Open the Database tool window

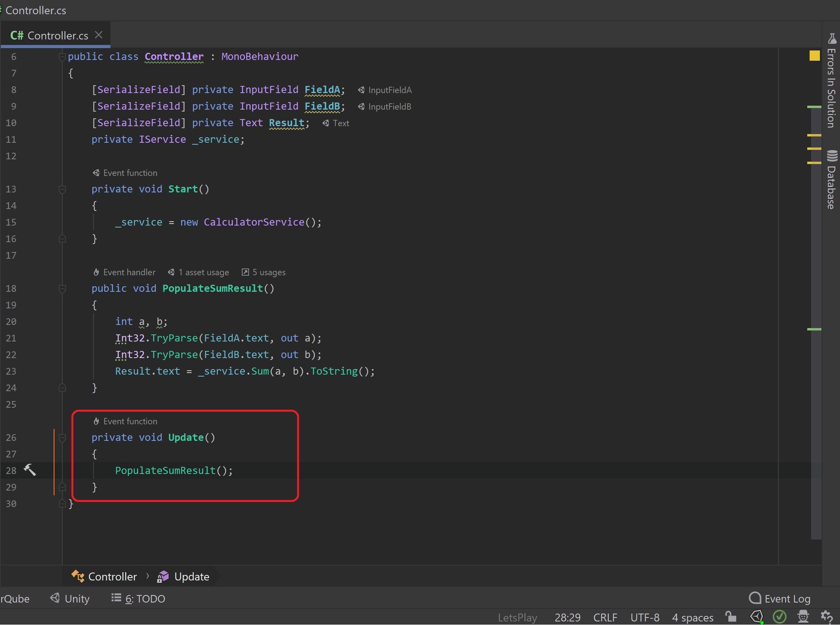point(832,180)
